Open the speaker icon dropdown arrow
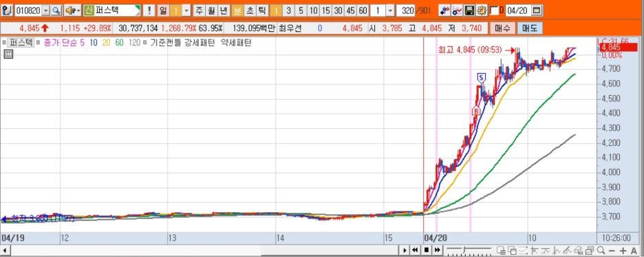This screenshot has width=644, height=257. tap(78, 10)
